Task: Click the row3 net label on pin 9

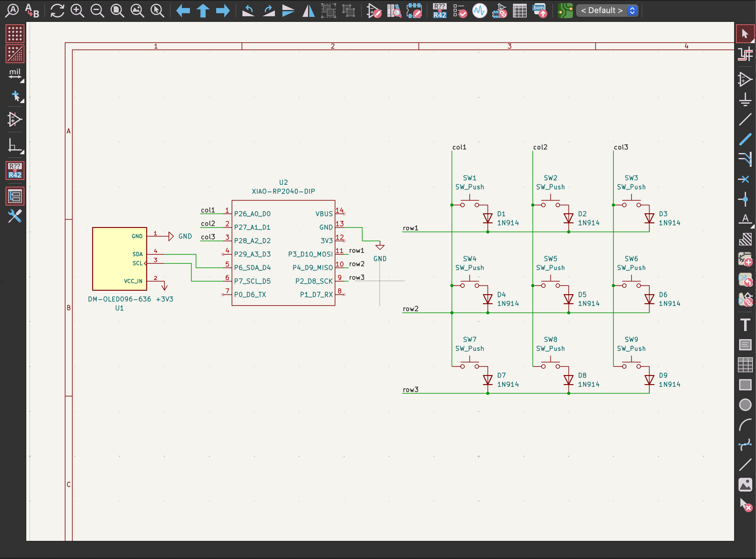Action: click(x=357, y=277)
